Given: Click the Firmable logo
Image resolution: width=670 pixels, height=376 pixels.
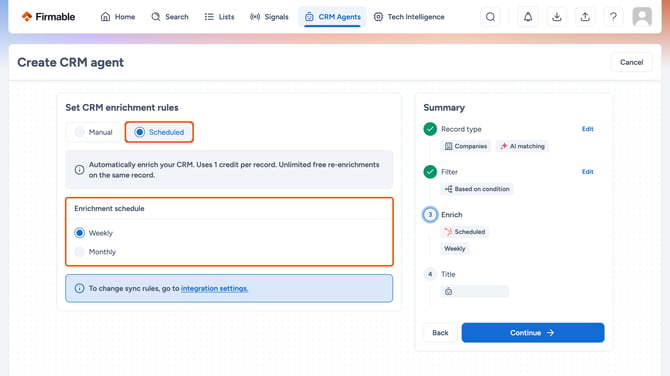Looking at the screenshot, I should [x=48, y=17].
